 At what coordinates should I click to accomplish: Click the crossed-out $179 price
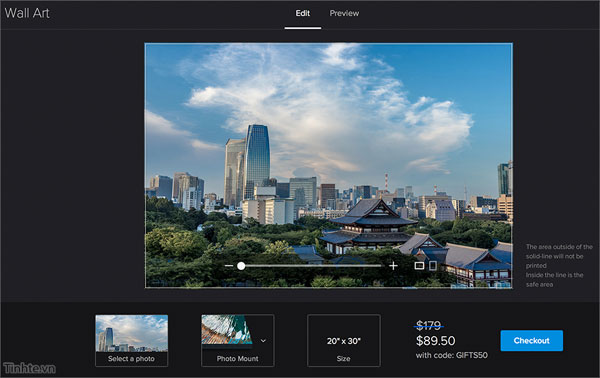click(x=429, y=326)
